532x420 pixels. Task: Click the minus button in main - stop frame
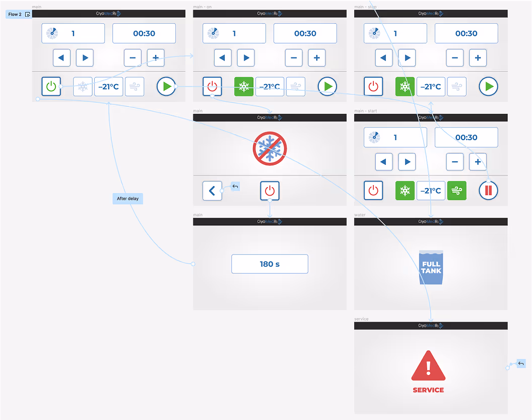coord(455,57)
